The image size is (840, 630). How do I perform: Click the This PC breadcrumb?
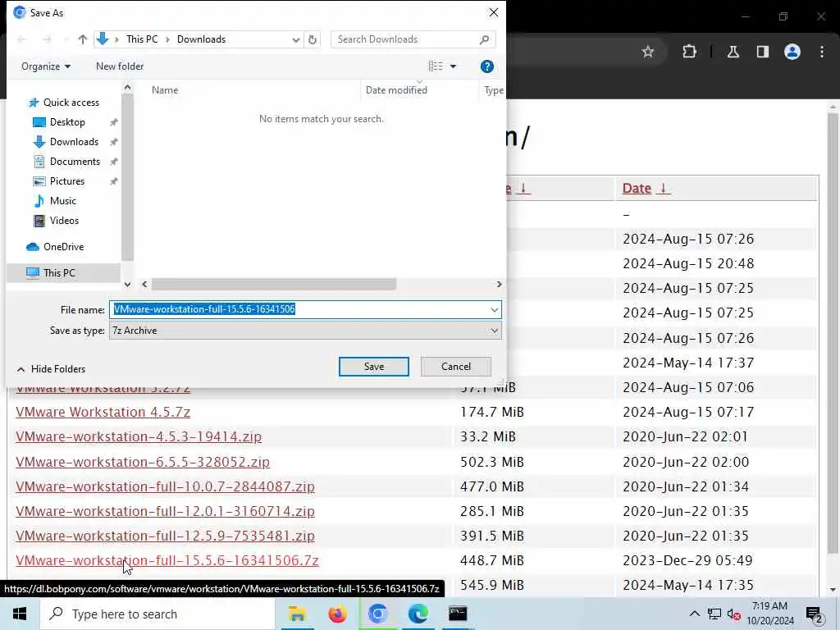point(142,39)
